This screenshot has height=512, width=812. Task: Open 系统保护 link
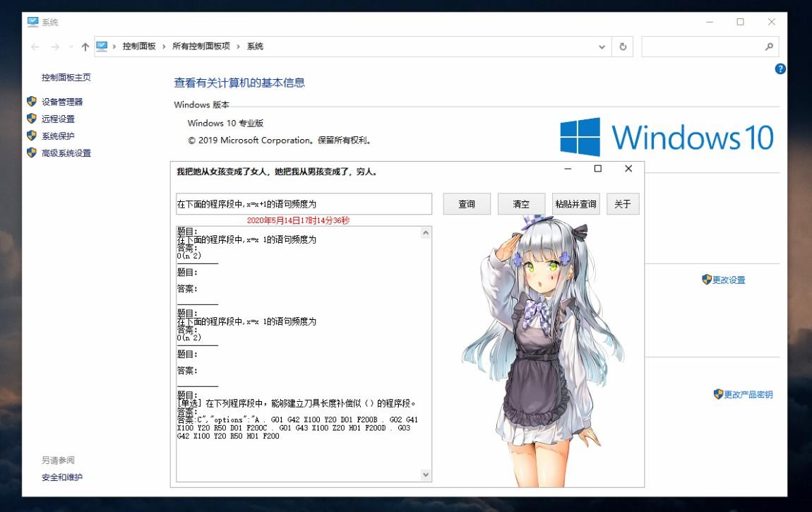[x=58, y=136]
